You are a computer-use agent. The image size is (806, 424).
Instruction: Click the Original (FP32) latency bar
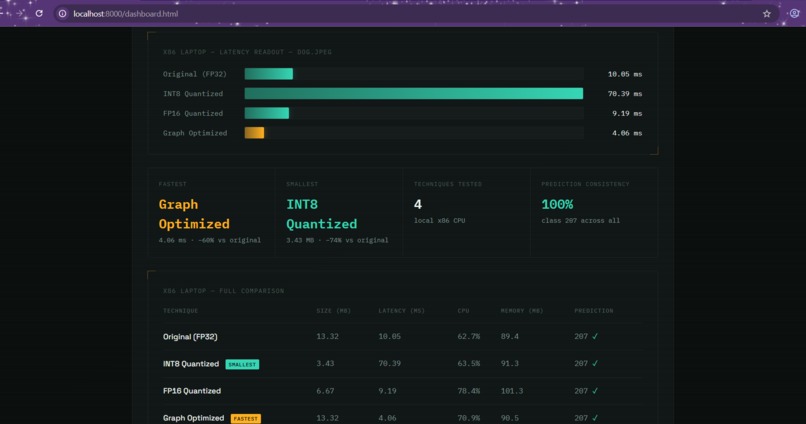pyautogui.click(x=268, y=74)
